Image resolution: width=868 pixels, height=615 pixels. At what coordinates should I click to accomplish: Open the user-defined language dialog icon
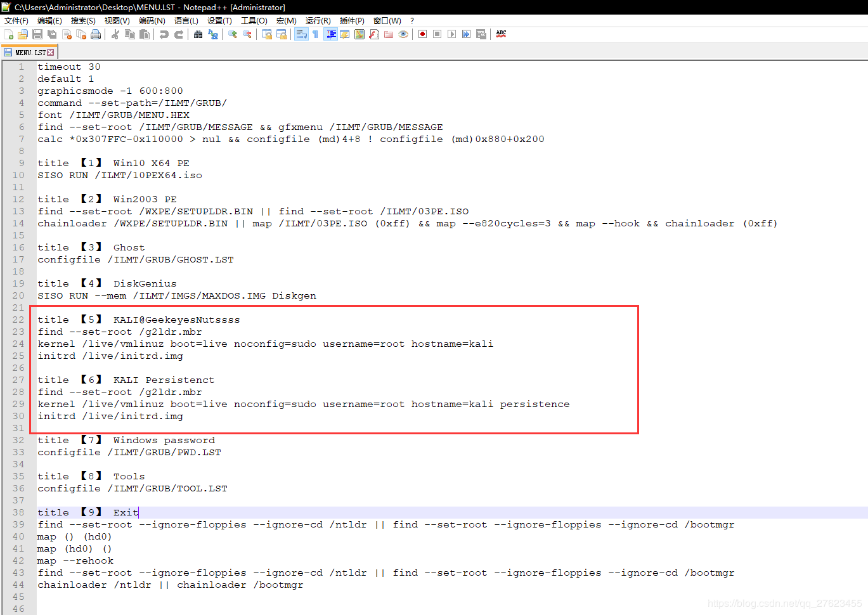pyautogui.click(x=345, y=34)
